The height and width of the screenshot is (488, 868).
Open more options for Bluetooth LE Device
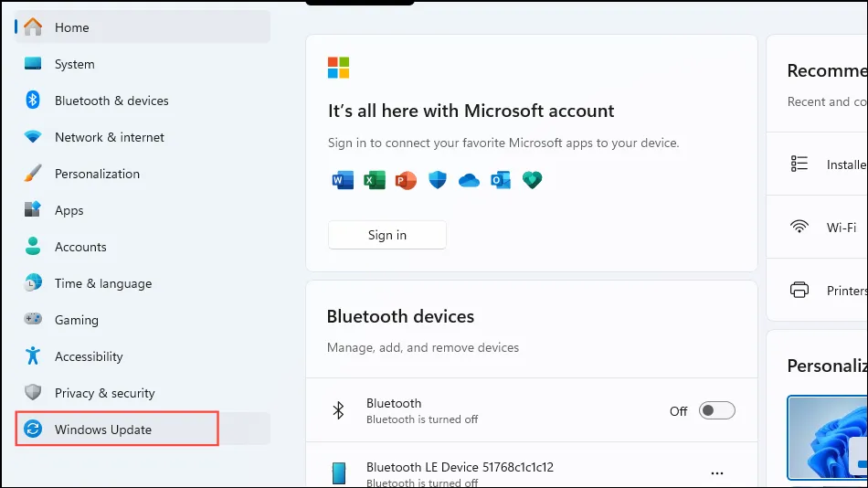point(717,473)
